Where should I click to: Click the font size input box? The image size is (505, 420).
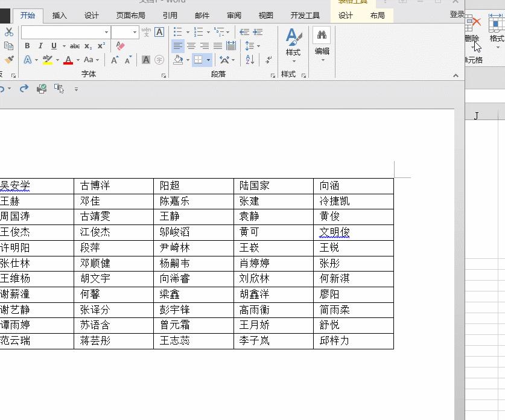(124, 31)
